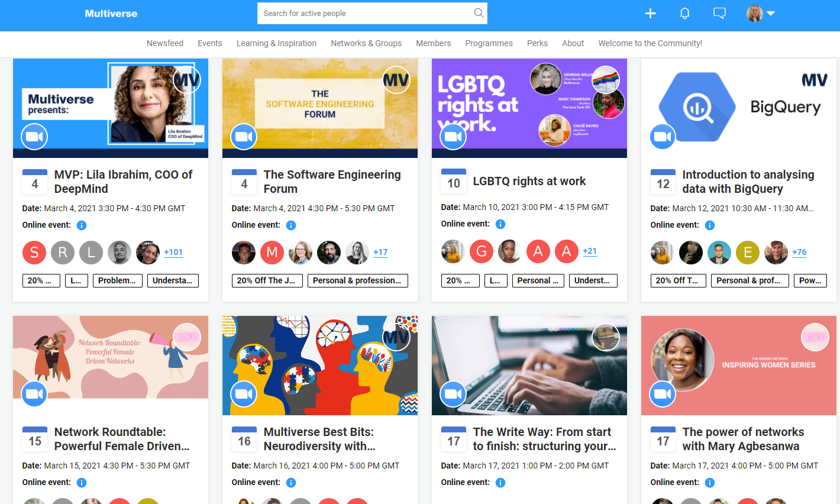Click info icon on BigQuery card online event
The height and width of the screenshot is (504, 840).
point(710,225)
